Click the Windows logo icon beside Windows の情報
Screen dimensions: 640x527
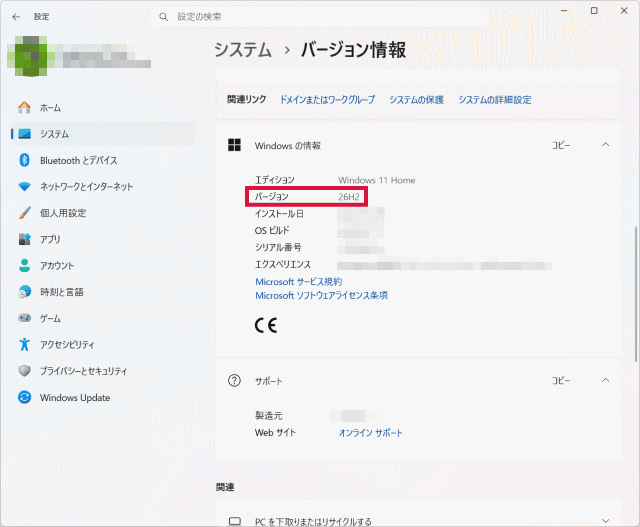point(234,145)
